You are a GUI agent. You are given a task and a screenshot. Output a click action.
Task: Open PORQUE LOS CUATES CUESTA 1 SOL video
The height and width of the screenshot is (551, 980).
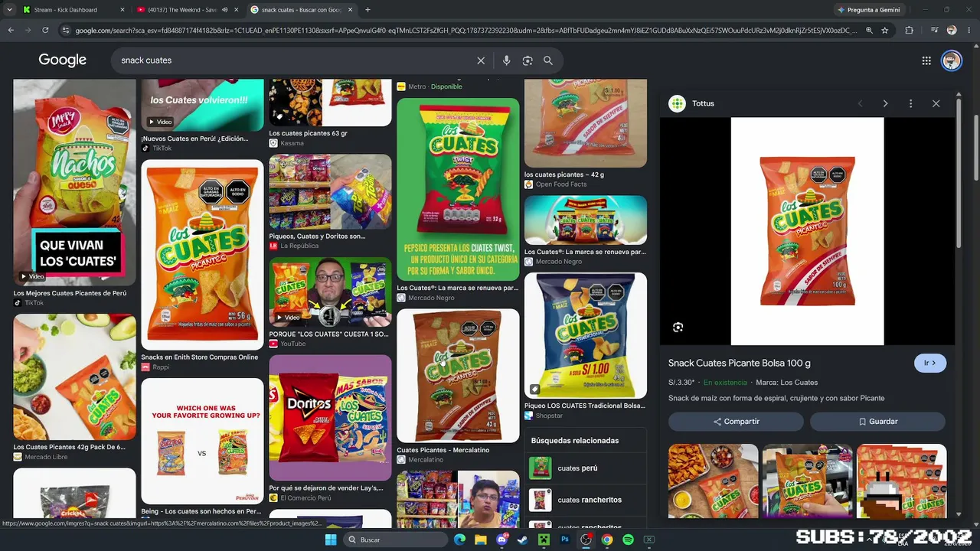pyautogui.click(x=330, y=292)
